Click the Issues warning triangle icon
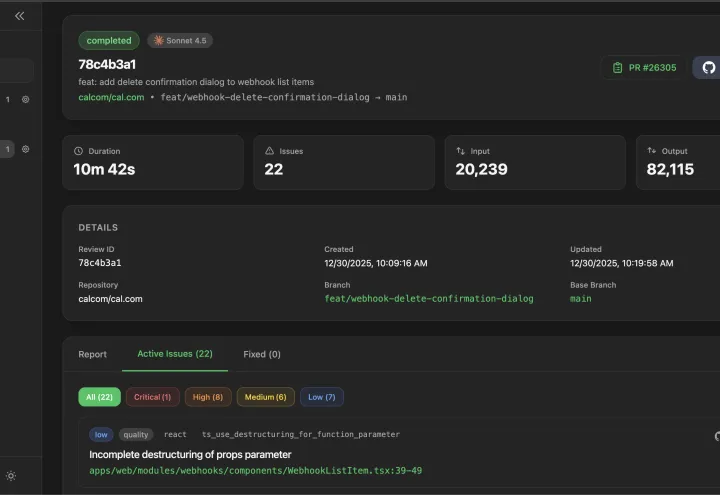The width and height of the screenshot is (720, 495). pyautogui.click(x=270, y=151)
